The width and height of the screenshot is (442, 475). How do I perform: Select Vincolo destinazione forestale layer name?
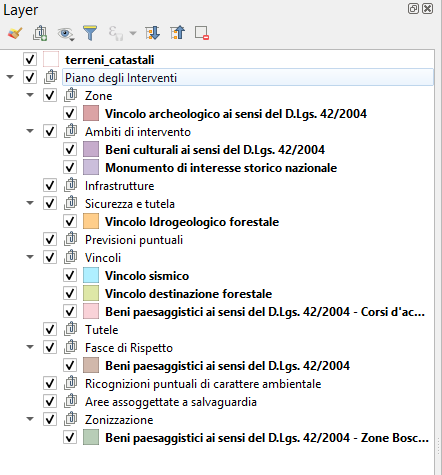tap(189, 294)
